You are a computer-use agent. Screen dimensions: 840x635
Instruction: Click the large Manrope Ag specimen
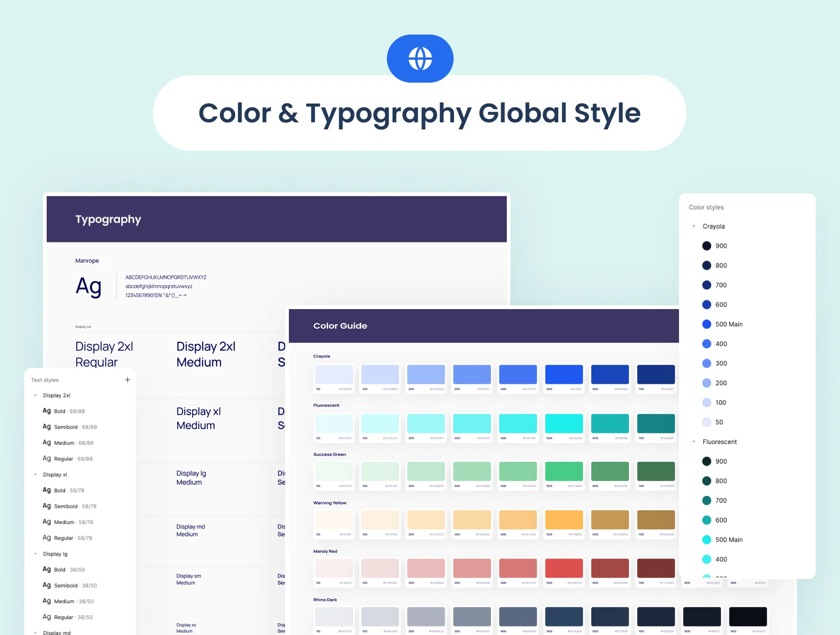[x=89, y=286]
